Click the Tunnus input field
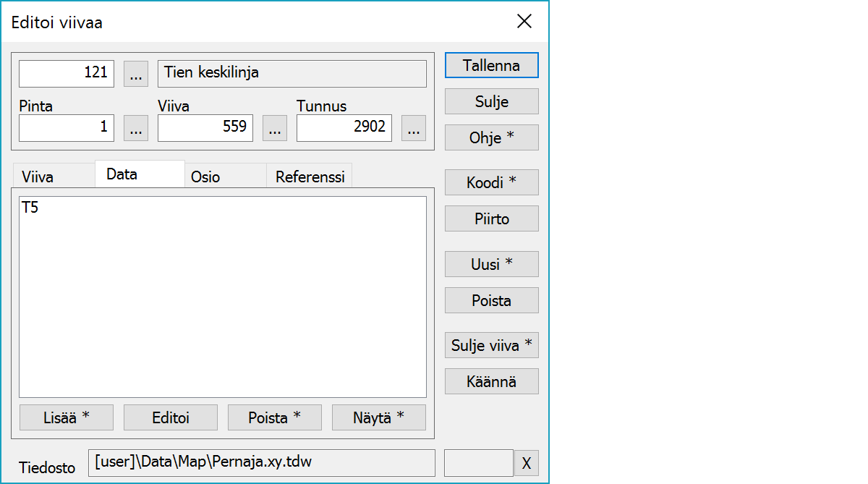The width and height of the screenshot is (868, 484). [x=344, y=128]
